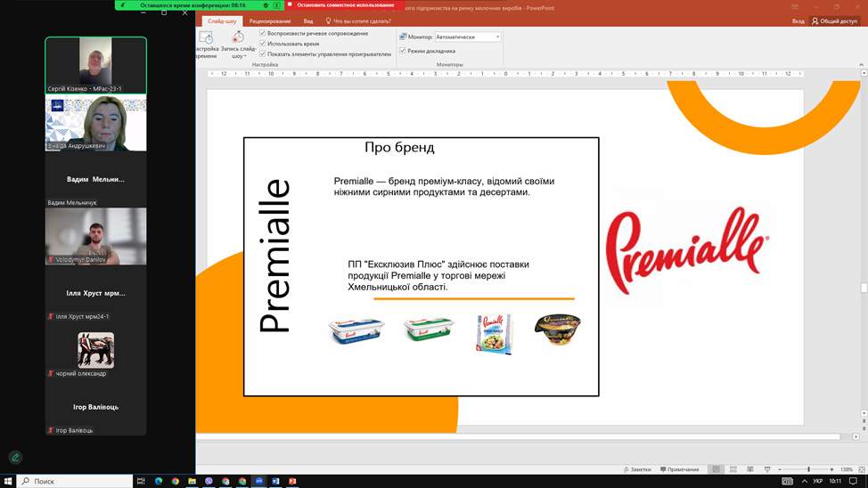Open the Вид ribbon tab
The image size is (868, 488).
[308, 21]
